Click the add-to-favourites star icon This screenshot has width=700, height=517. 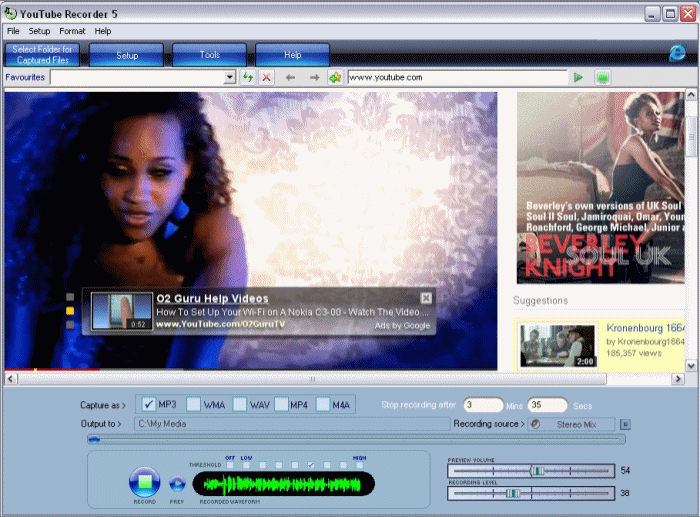[x=335, y=77]
